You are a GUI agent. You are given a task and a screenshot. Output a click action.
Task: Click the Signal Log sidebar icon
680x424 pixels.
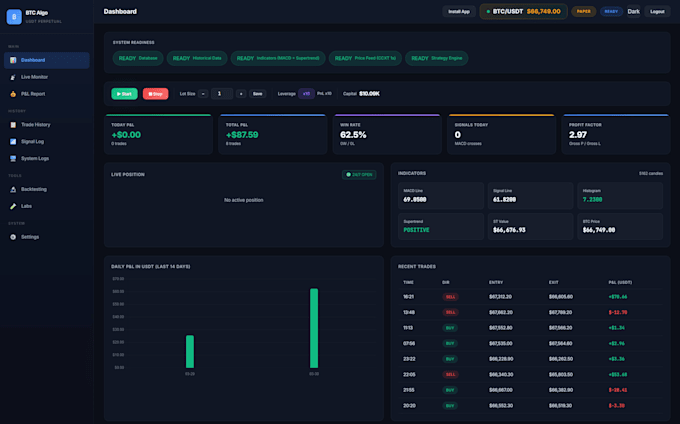pos(13,142)
